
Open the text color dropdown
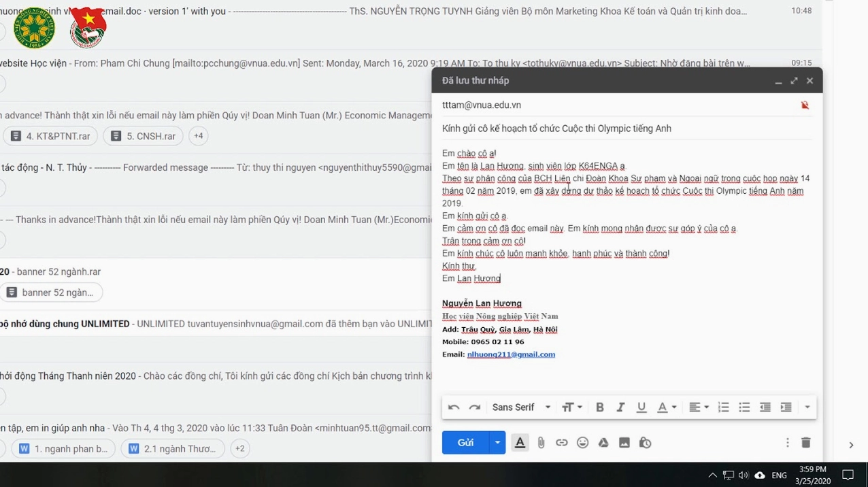[667, 407]
